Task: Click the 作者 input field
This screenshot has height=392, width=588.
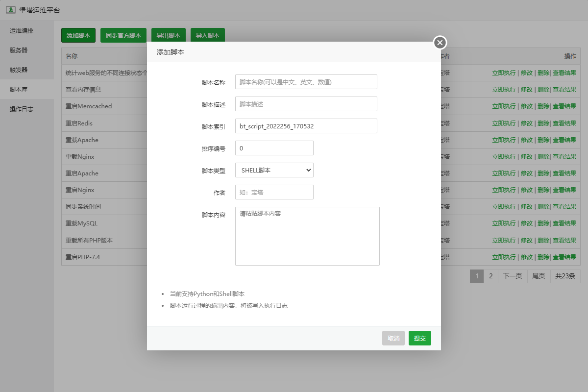Action: tap(274, 192)
